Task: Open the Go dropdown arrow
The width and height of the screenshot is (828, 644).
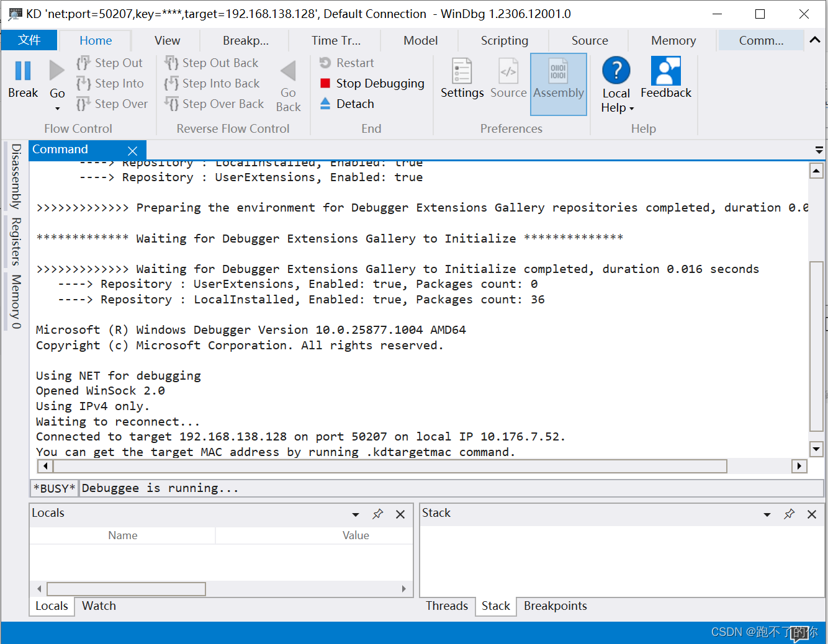Action: pos(57,109)
